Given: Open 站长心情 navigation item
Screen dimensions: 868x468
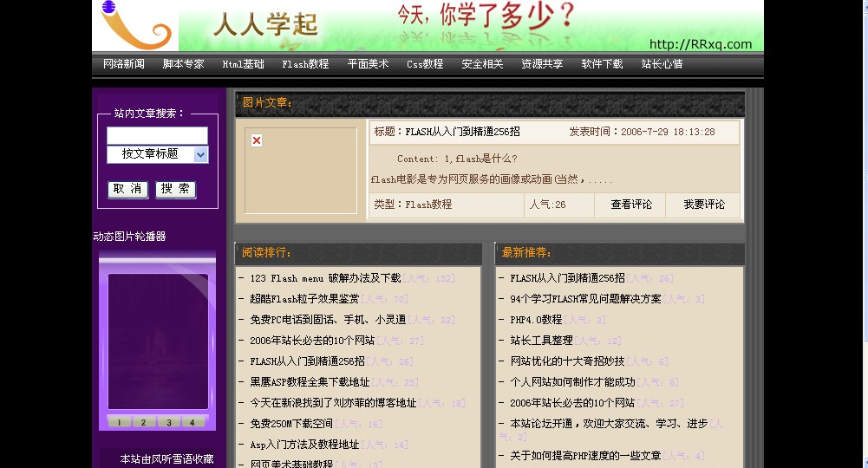Looking at the screenshot, I should coord(662,64).
